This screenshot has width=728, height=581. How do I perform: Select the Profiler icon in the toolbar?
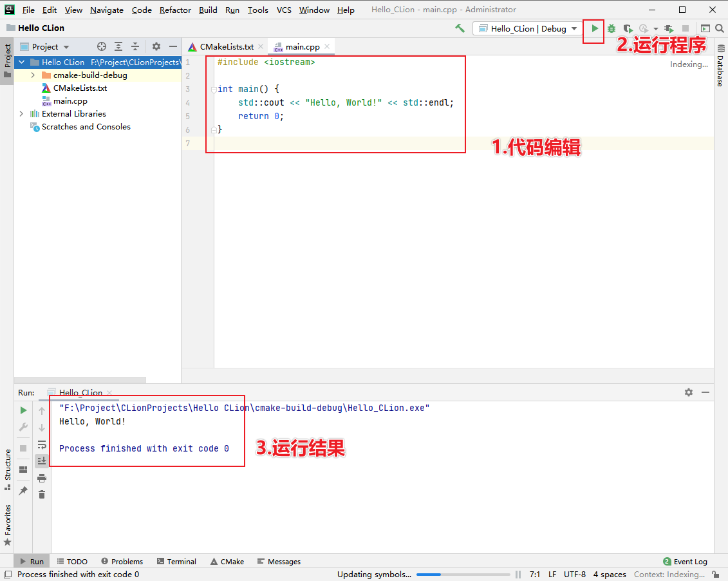pos(643,28)
